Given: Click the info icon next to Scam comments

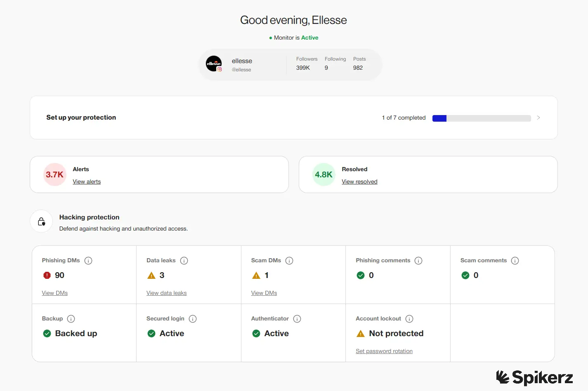Looking at the screenshot, I should pyautogui.click(x=515, y=261).
